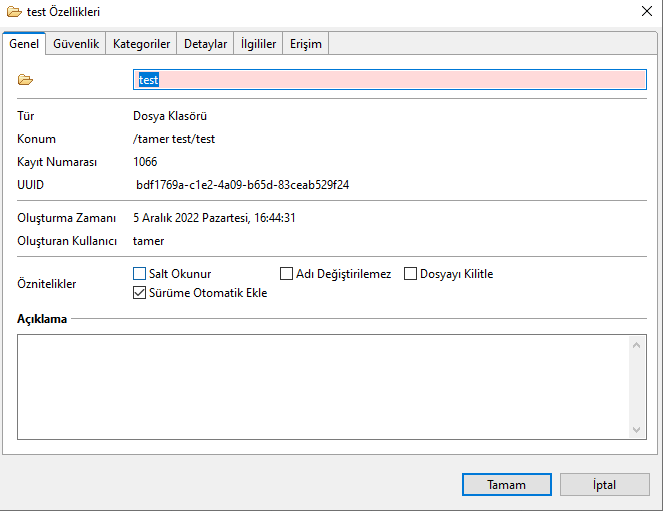Click the folder icon beside the name field
This screenshot has height=511, width=663.
(x=26, y=80)
